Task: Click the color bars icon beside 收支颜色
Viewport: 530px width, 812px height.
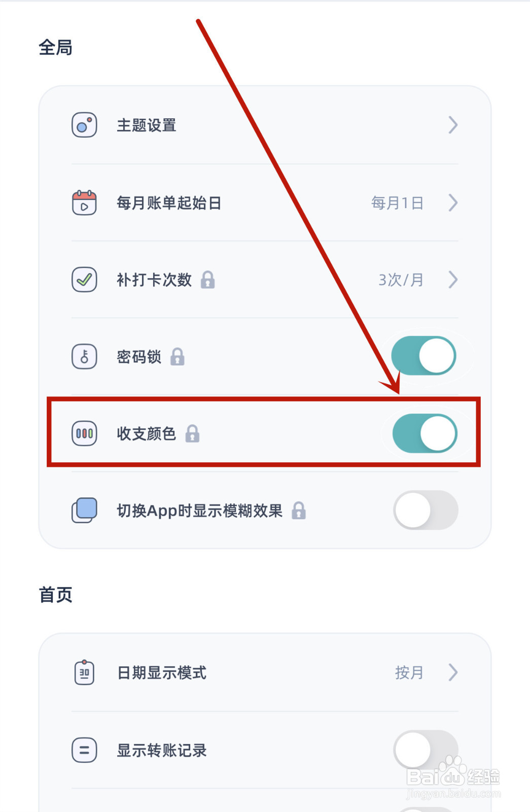Action: tap(84, 433)
